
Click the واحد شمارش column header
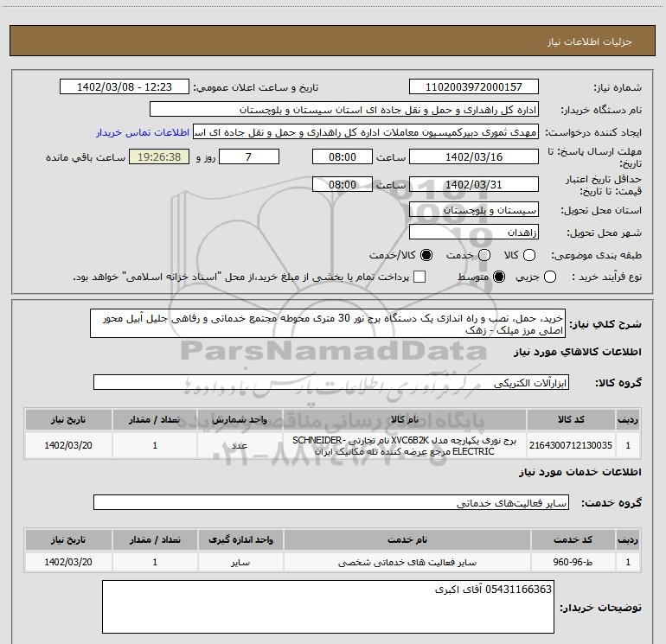tap(240, 419)
